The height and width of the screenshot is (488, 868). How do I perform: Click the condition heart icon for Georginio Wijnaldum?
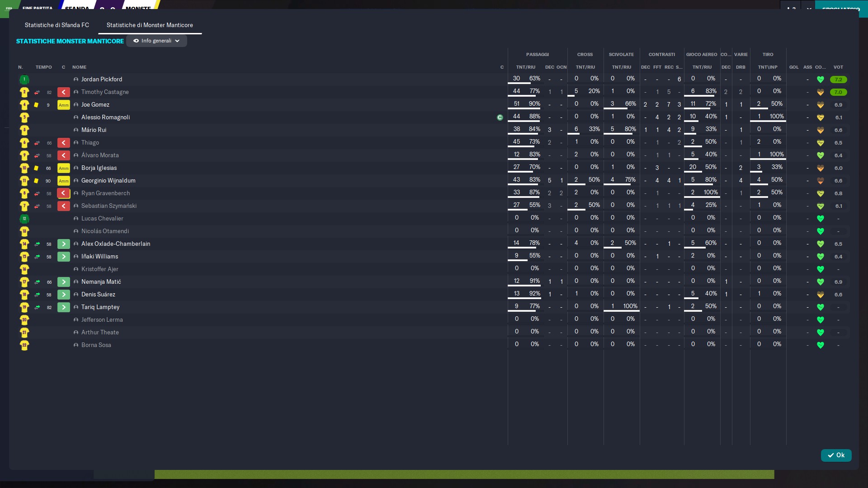pyautogui.click(x=820, y=181)
